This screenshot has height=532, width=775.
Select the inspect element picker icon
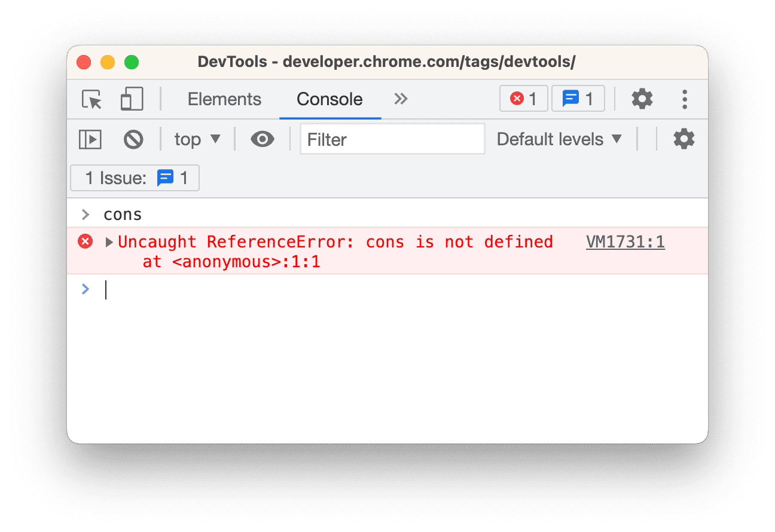tap(92, 99)
